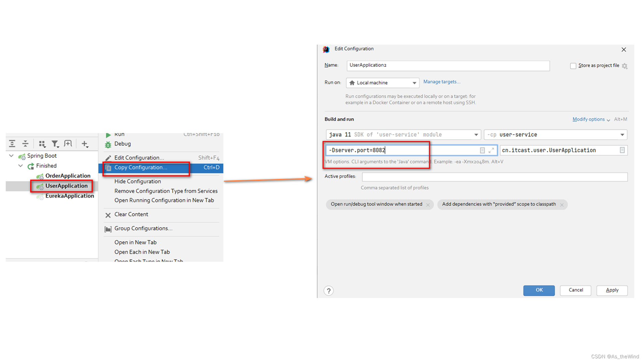644x362 pixels.
Task: Click the folder icon beside Group Configurations
Action: pos(108,229)
